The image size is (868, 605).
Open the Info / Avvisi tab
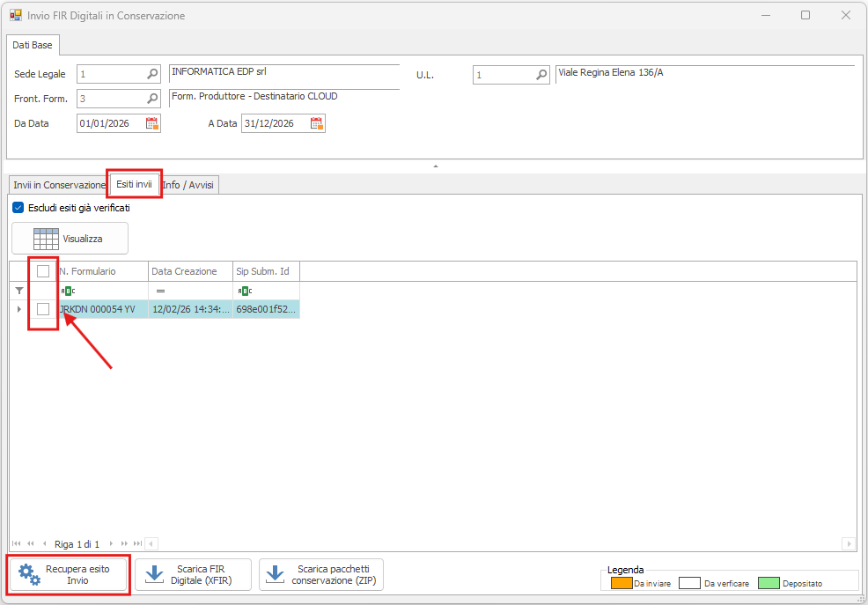pyautogui.click(x=189, y=185)
